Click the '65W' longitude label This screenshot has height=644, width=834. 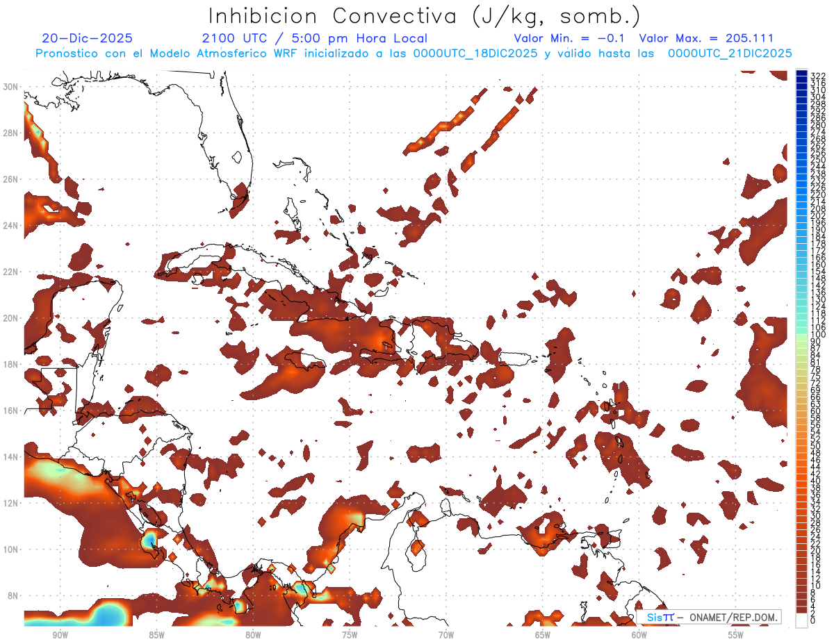[x=543, y=635]
